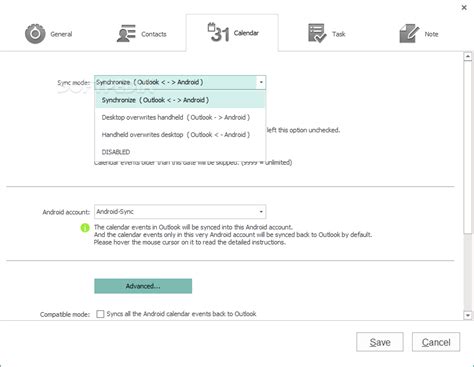The width and height of the screenshot is (474, 367).
Task: Choose Desktop overwrites handheld option
Action: pos(180,117)
